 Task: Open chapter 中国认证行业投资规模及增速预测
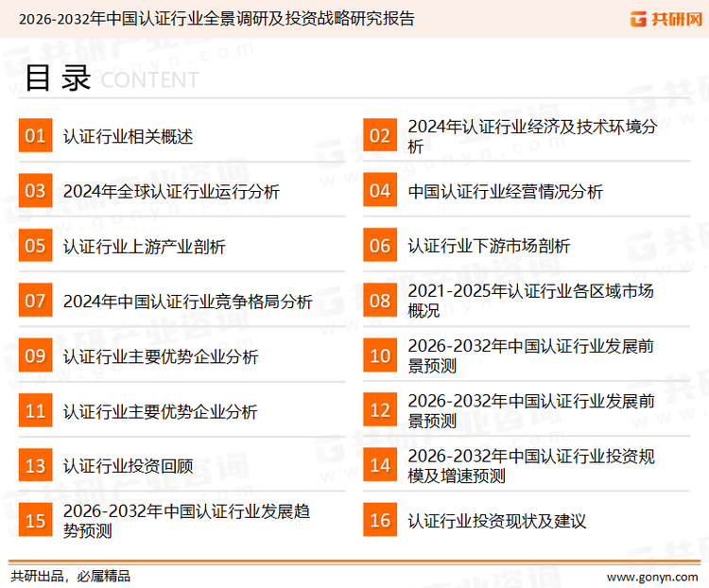tap(531, 465)
